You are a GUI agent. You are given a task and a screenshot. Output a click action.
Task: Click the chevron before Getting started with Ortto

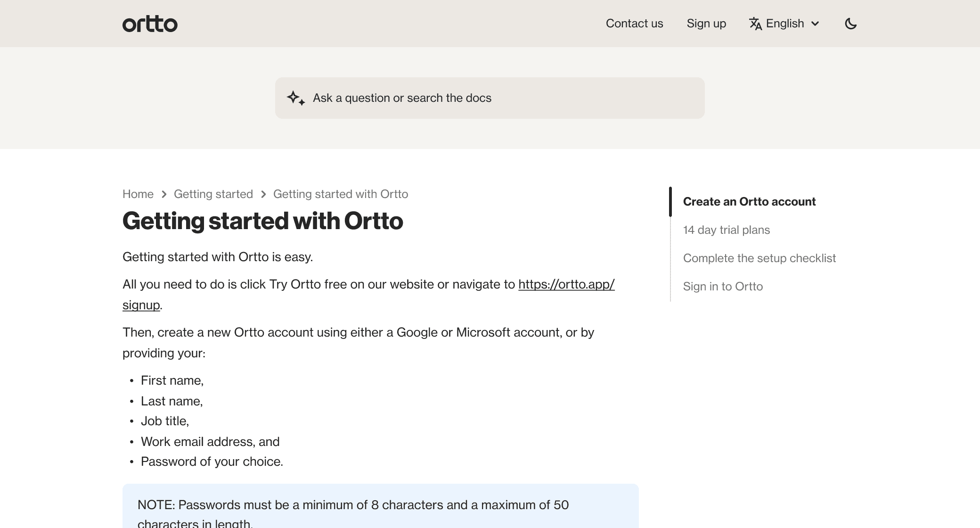[263, 194]
